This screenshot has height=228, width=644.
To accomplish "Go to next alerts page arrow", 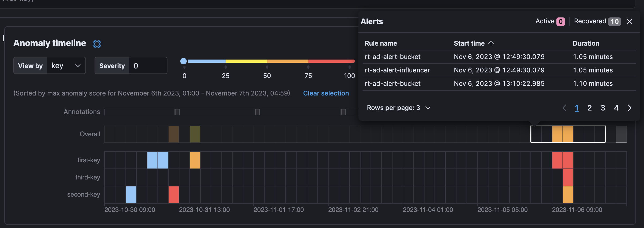I will (x=630, y=108).
